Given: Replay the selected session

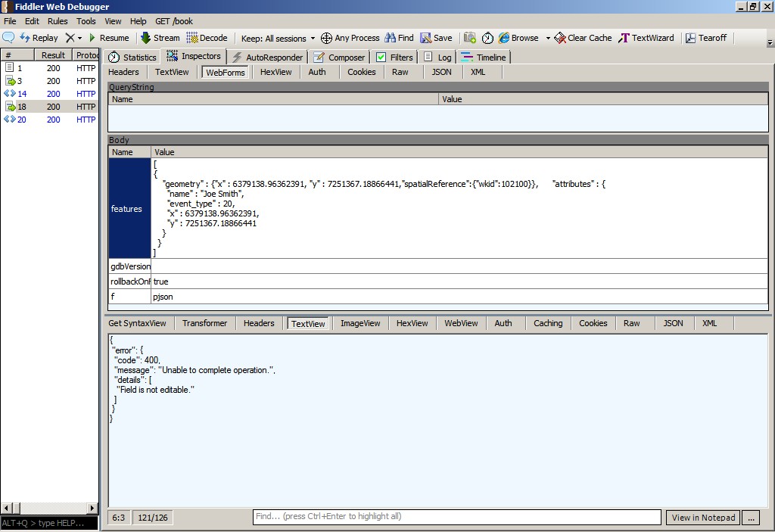Looking at the screenshot, I should tap(39, 38).
